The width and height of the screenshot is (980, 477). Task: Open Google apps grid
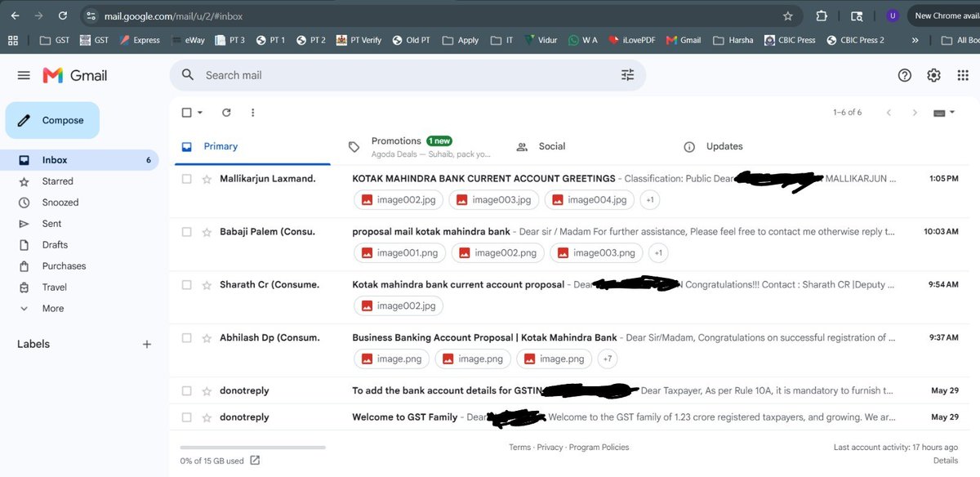click(962, 75)
